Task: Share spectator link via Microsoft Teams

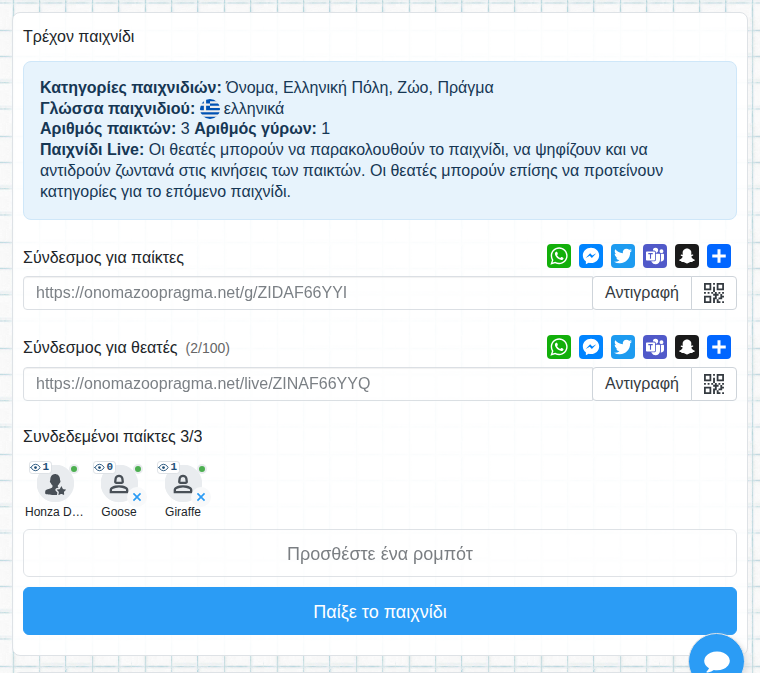Action: click(x=655, y=347)
